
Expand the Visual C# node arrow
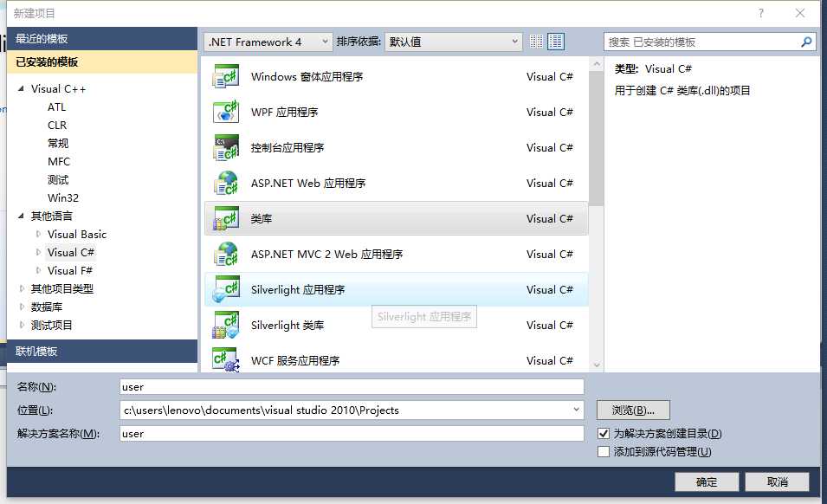(x=38, y=252)
